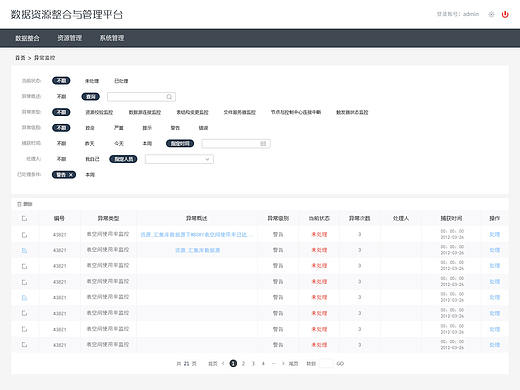
Task: Focus the page-jump number input
Action: click(x=326, y=364)
